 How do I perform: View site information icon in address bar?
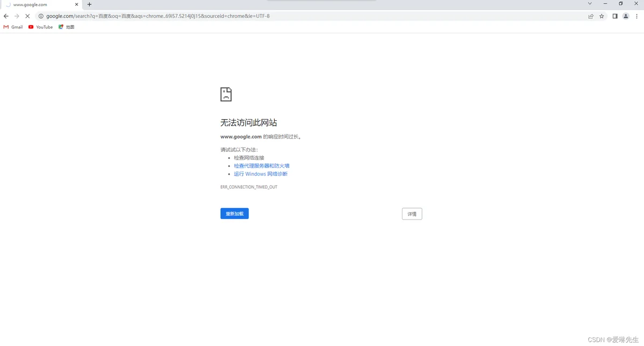pyautogui.click(x=41, y=16)
